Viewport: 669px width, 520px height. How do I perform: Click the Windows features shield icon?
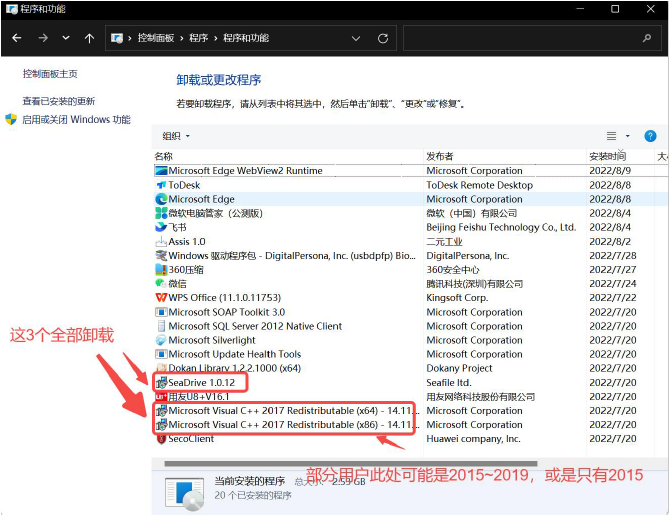(11, 119)
